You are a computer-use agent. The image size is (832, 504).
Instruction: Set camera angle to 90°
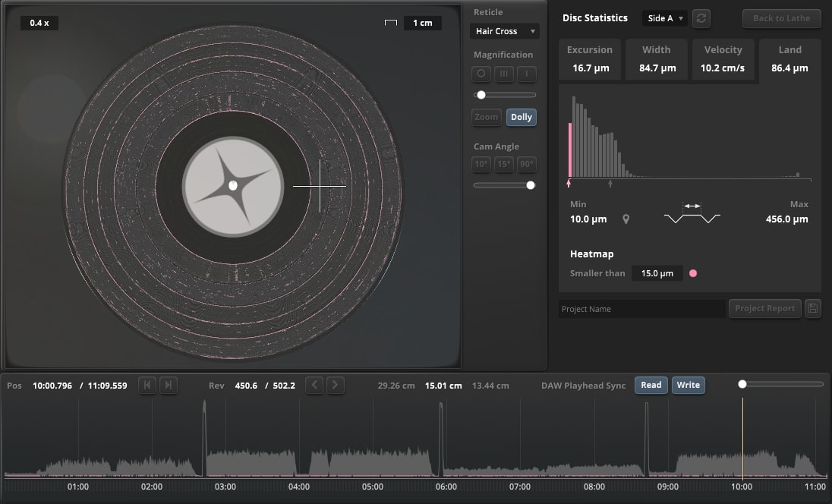527,164
